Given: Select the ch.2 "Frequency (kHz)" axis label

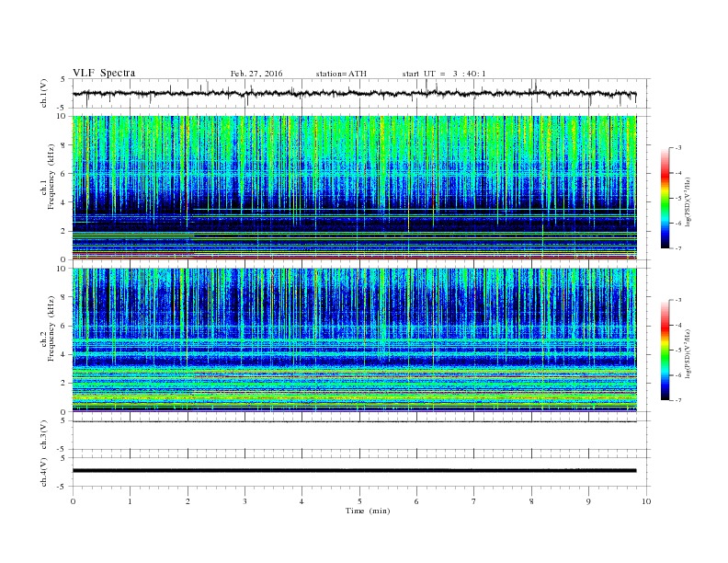Looking at the screenshot, I should tap(51, 328).
